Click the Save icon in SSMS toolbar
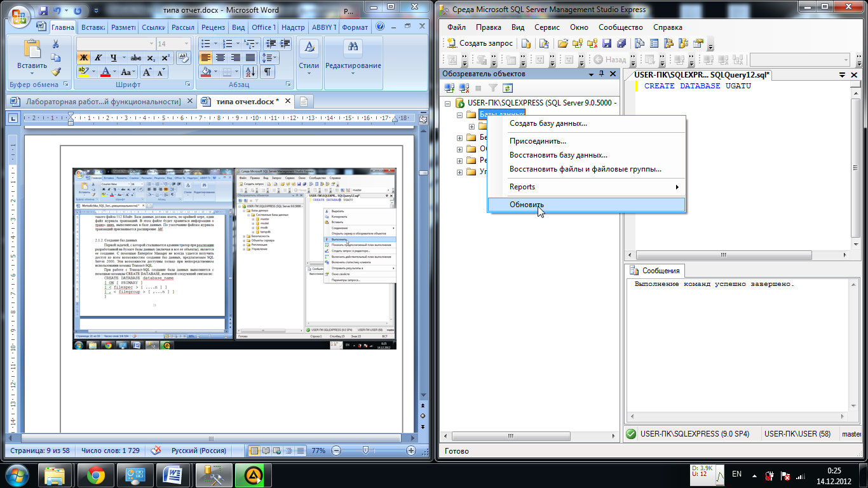 tap(607, 43)
